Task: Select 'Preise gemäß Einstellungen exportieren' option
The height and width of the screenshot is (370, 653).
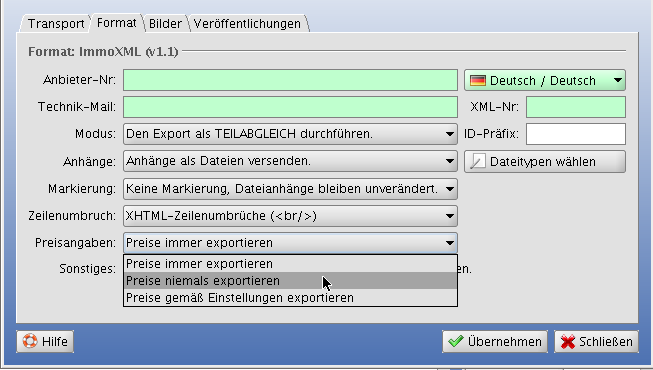Action: click(x=290, y=298)
